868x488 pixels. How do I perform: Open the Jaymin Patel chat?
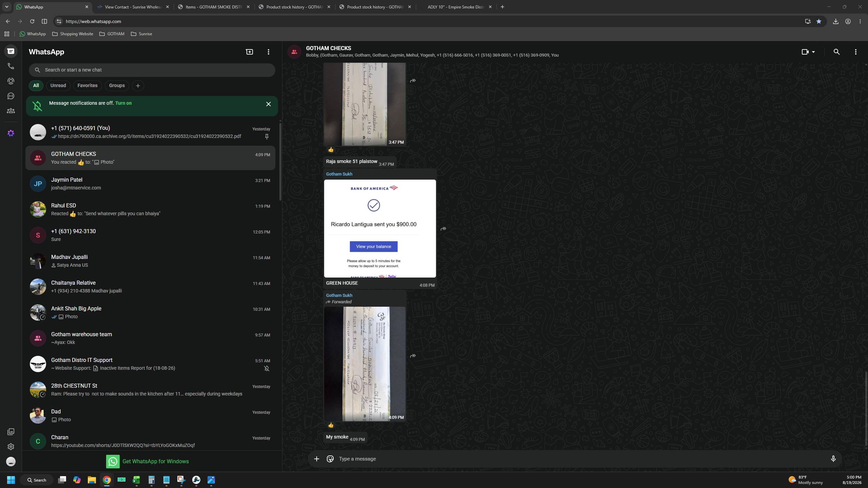pos(150,184)
